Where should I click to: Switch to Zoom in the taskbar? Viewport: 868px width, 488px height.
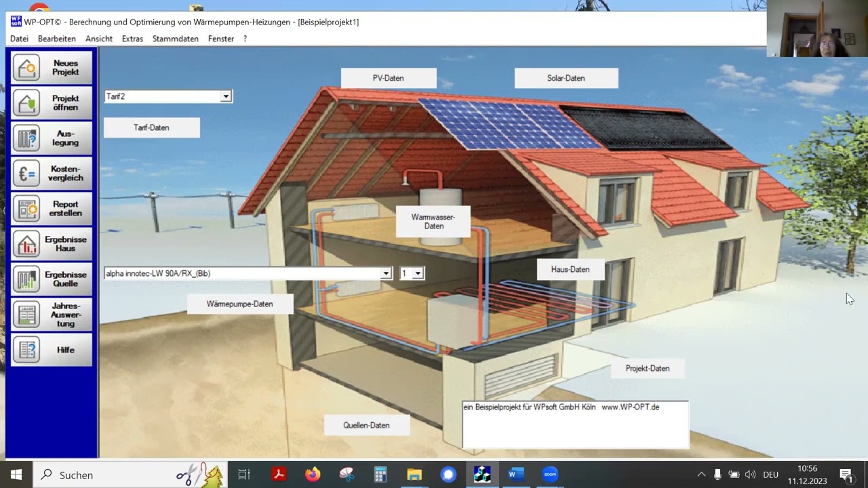pyautogui.click(x=550, y=474)
